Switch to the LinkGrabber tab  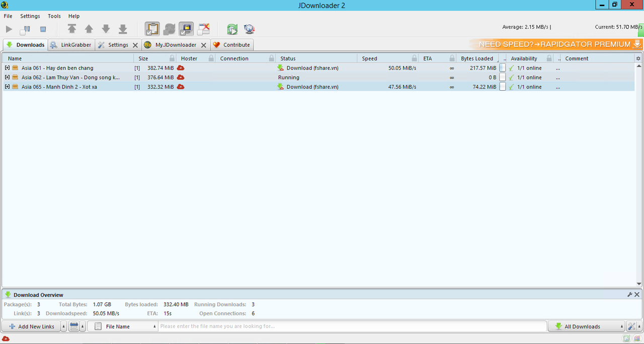[71, 45]
